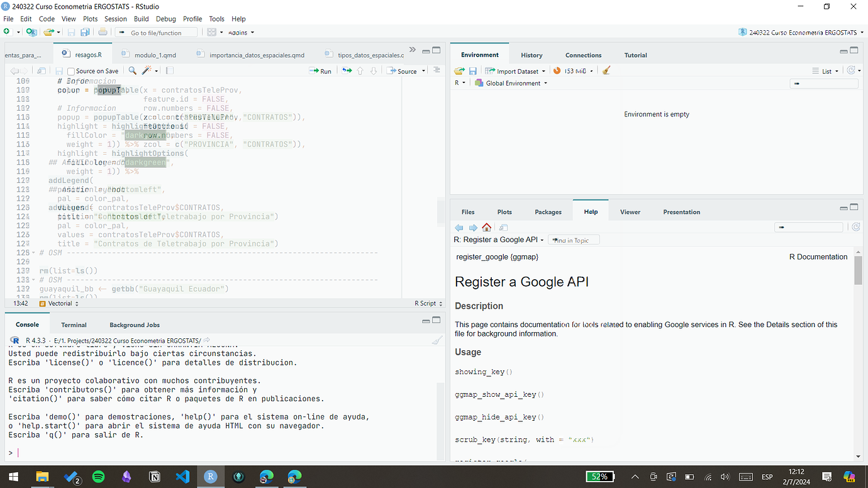Run the current code line
Viewport: 868px width, 488px height.
(321, 70)
